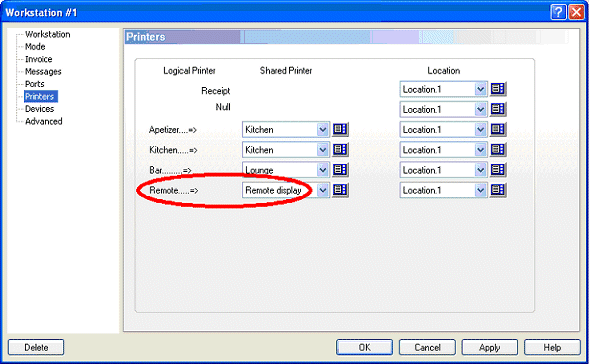
Task: Open list editor icon beside Null location
Action: pyautogui.click(x=498, y=109)
